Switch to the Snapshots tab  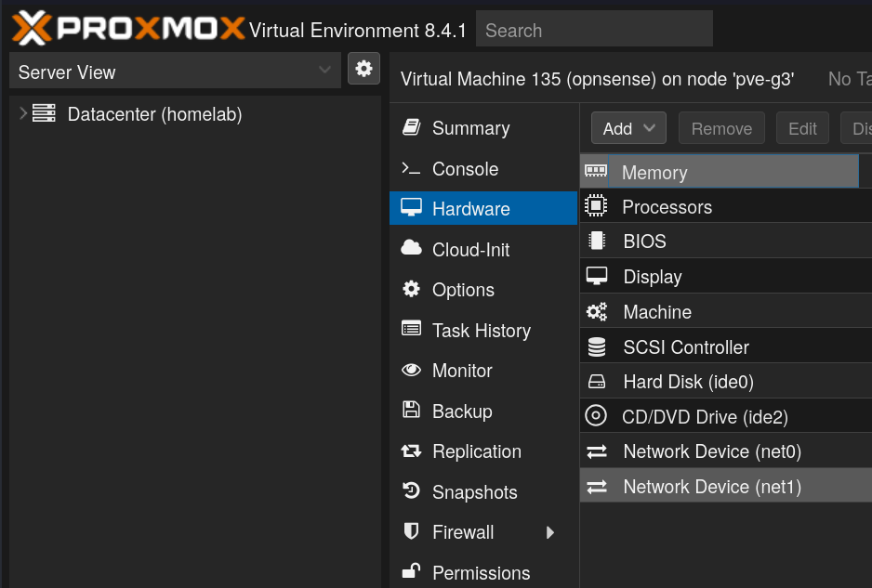pos(474,492)
